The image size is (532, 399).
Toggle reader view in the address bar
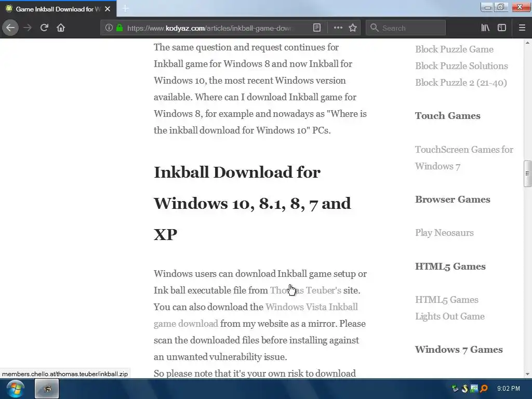coord(316,28)
